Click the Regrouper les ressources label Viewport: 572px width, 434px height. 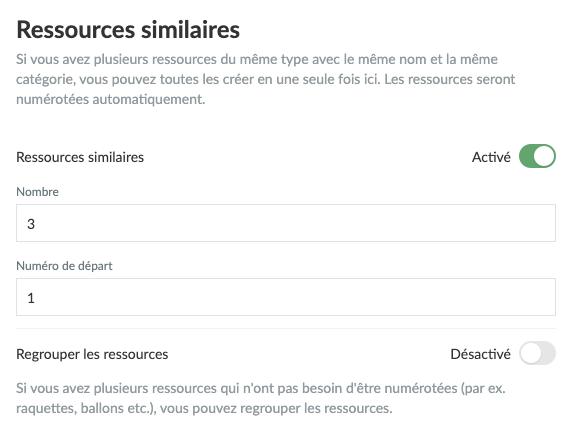(x=92, y=354)
